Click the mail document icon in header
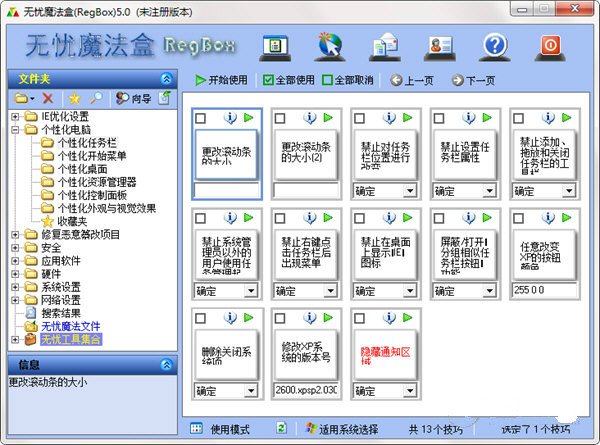The image size is (600, 445). 385,46
